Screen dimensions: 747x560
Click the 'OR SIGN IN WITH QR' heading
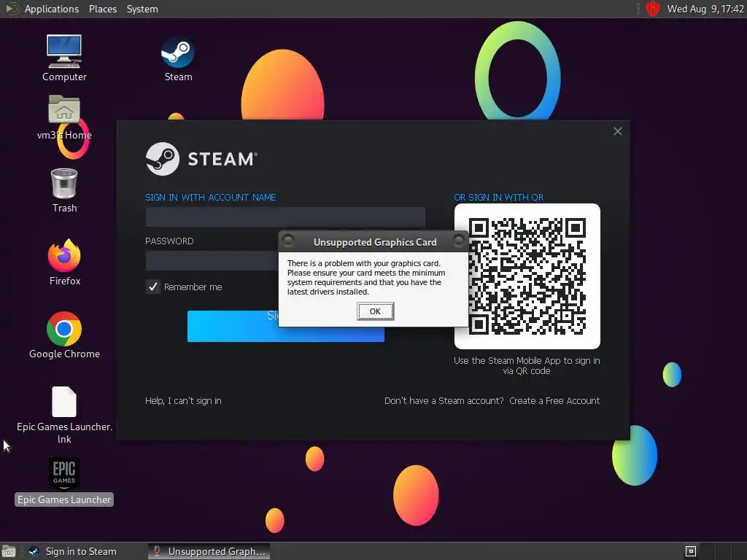click(x=498, y=197)
